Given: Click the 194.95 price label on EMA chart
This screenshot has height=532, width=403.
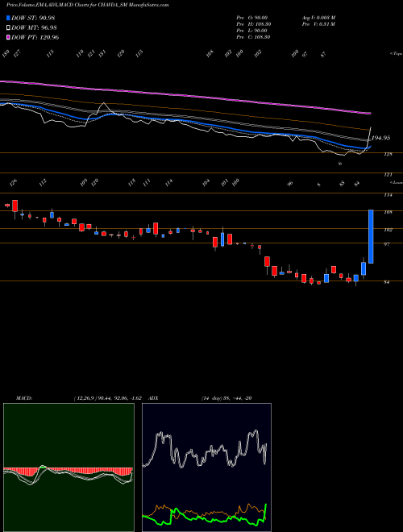Looking at the screenshot, I should click(x=380, y=138).
